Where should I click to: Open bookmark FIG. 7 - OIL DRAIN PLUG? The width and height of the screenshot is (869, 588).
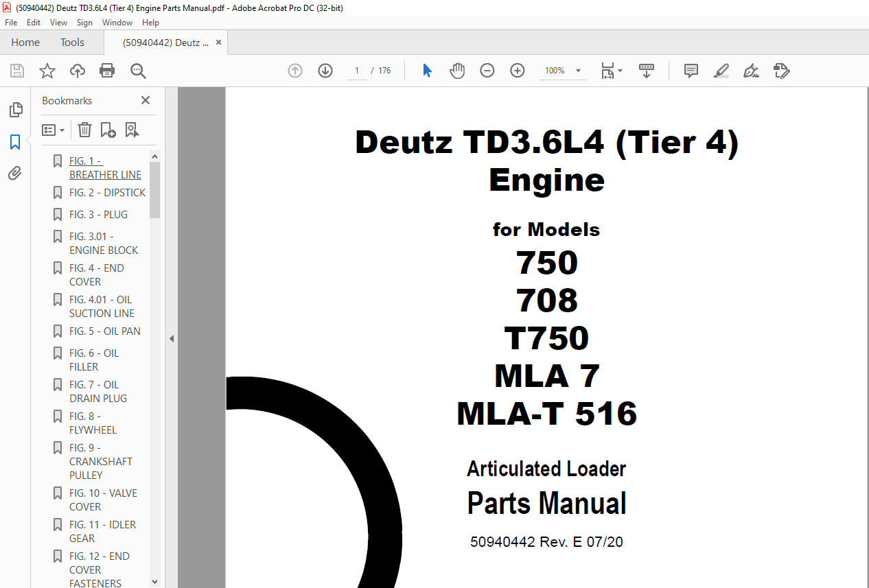[x=98, y=392]
